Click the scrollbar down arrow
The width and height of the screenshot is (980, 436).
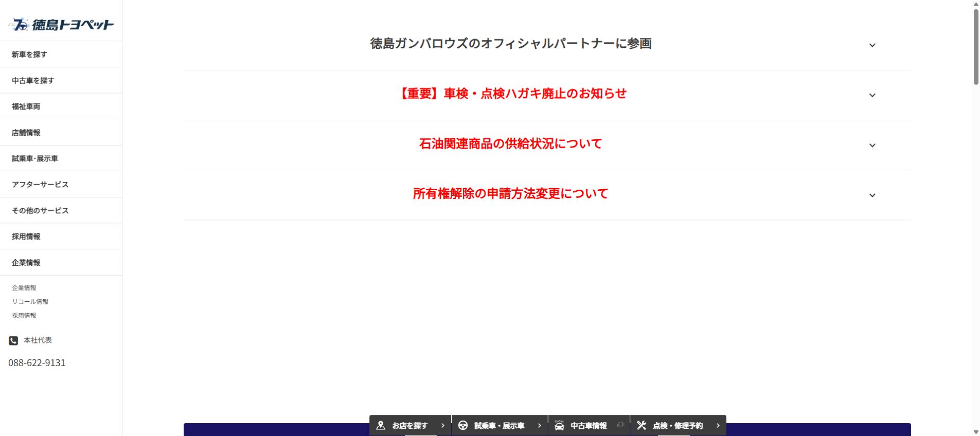976,432
